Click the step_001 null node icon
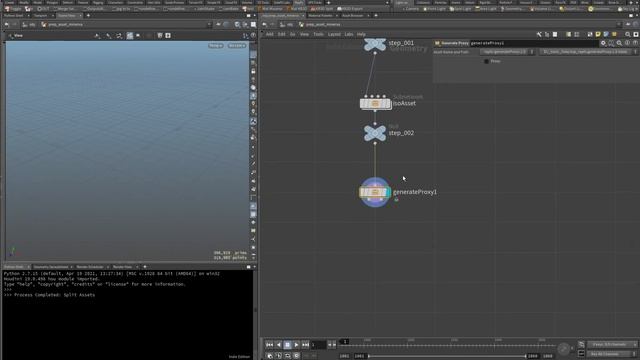Screen dimensions: 640x360 pos(375,44)
